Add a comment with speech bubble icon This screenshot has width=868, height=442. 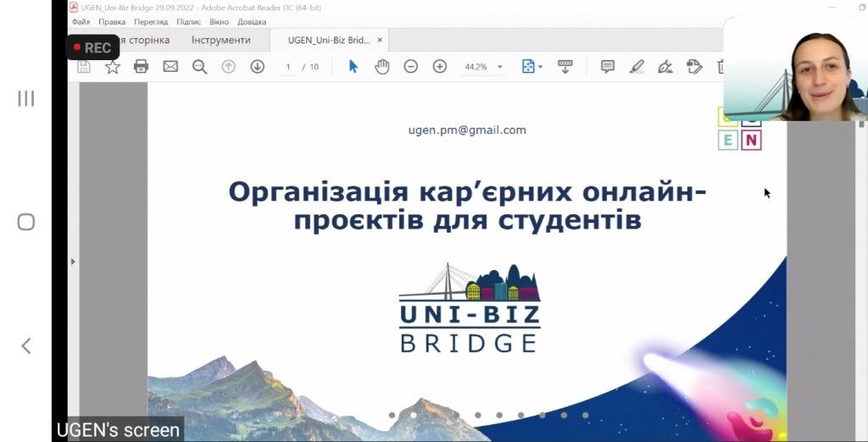608,67
